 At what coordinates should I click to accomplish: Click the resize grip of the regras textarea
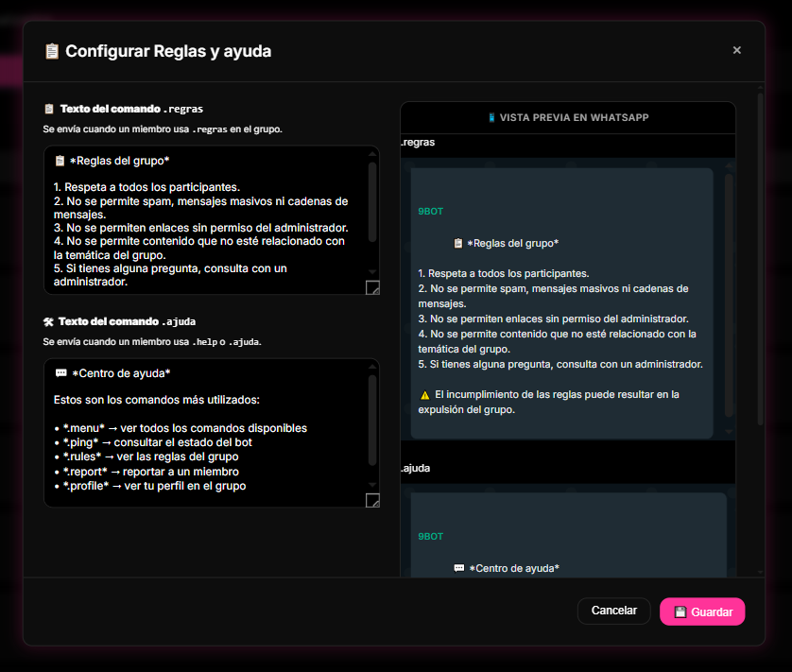[x=372, y=287]
